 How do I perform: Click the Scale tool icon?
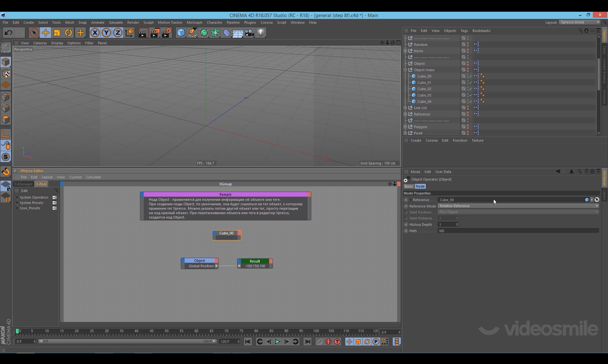[57, 33]
